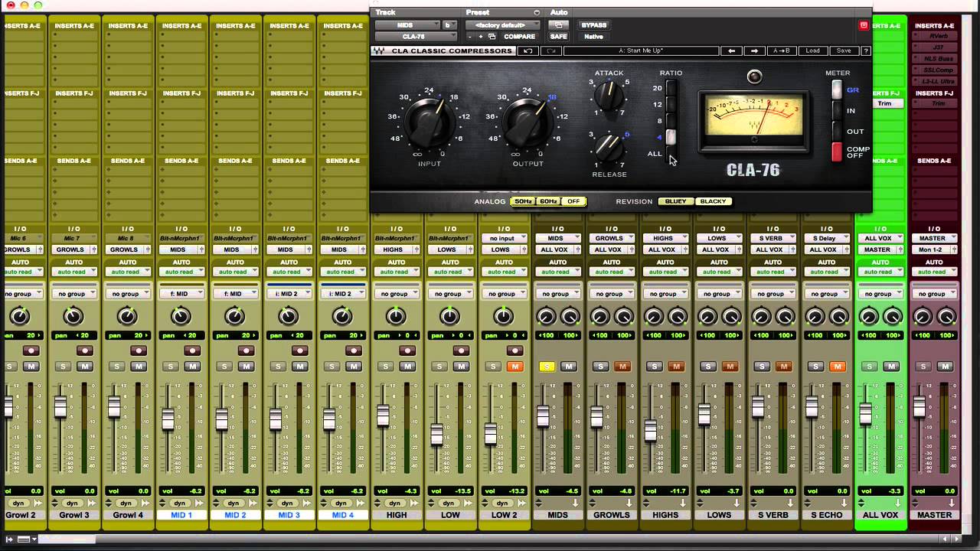Click the volume fader on HIGHS bus
Screen dimensions: 980x551
651,430
